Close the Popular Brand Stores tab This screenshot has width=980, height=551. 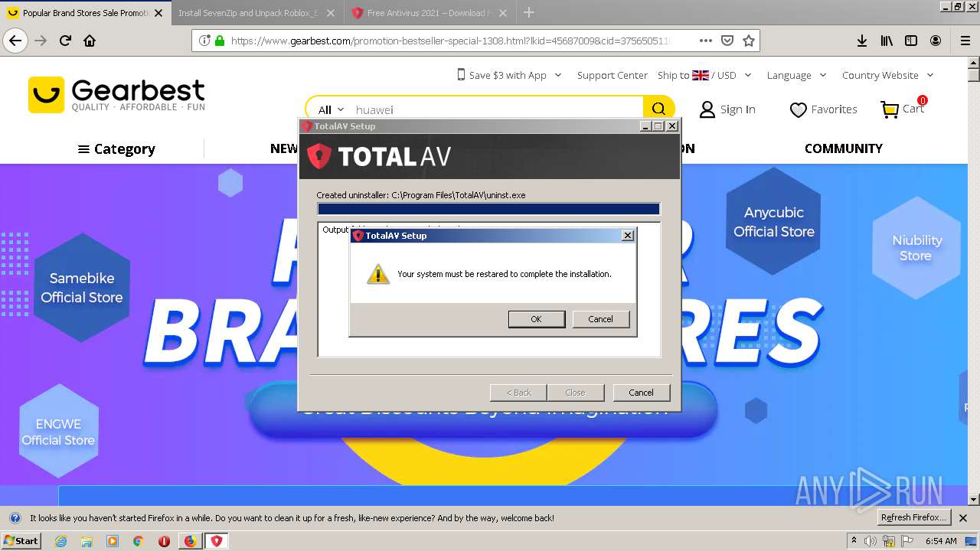[158, 13]
